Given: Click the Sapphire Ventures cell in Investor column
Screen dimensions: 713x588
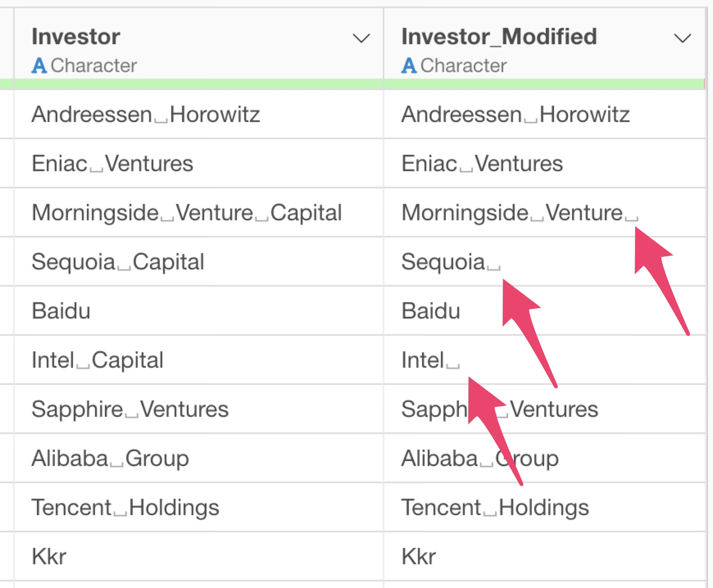Looking at the screenshot, I should click(130, 409).
